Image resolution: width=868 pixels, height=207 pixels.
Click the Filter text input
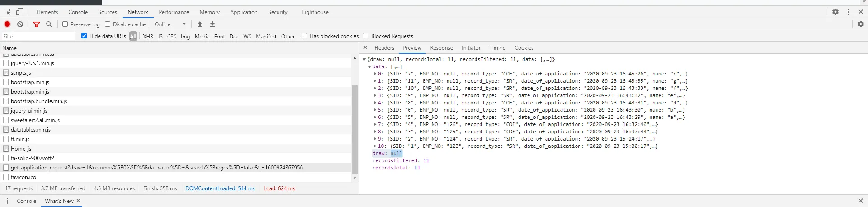tap(39, 36)
